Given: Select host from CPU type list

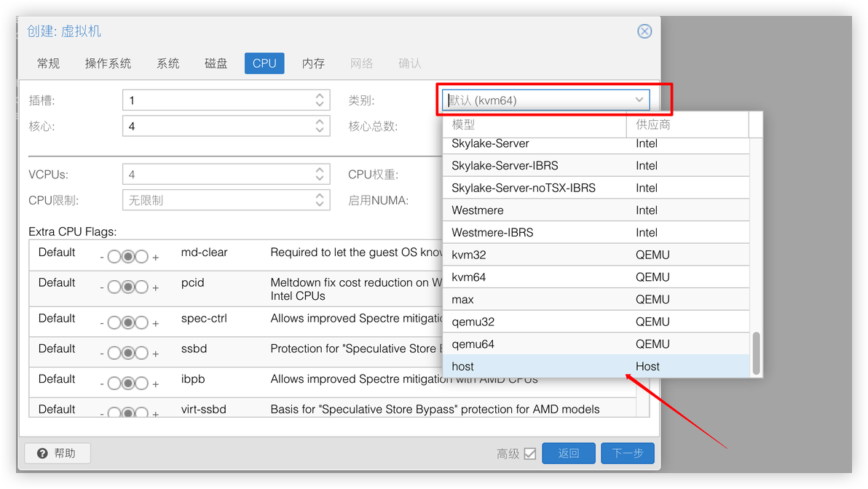Looking at the screenshot, I should [597, 366].
